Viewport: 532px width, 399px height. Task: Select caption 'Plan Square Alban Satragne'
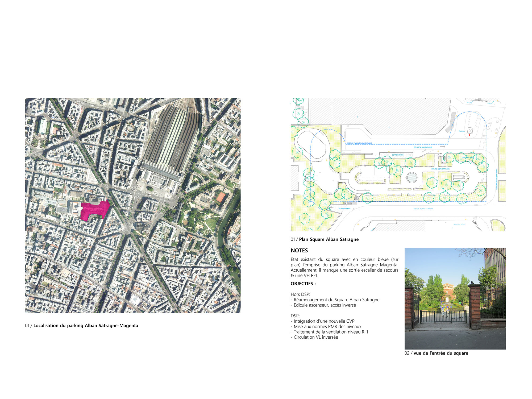329,239
